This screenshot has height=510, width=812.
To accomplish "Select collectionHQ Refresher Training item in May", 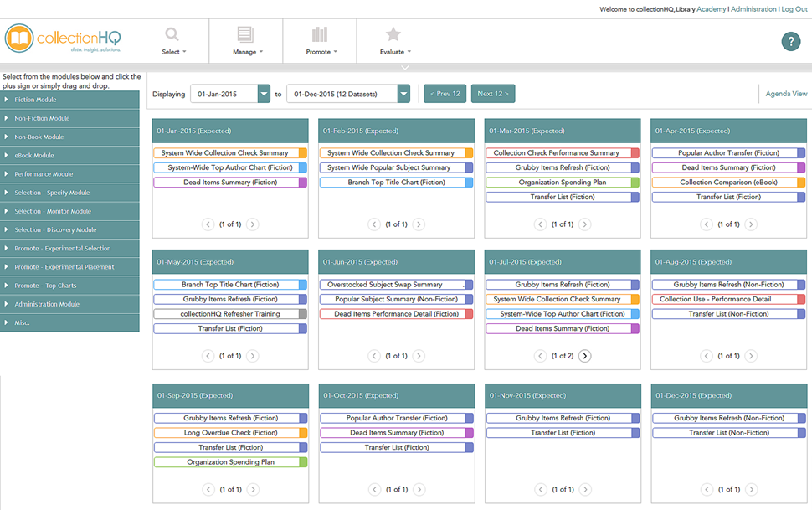I will point(230,314).
